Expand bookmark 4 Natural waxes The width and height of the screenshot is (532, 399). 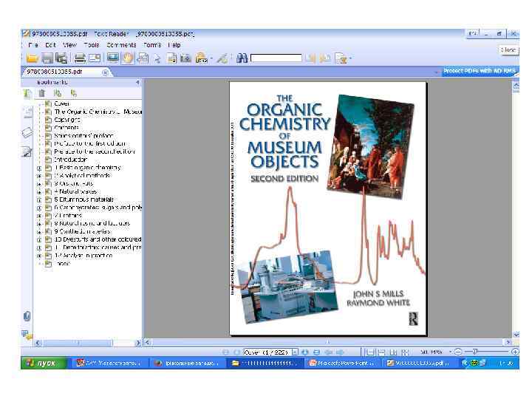click(x=39, y=192)
